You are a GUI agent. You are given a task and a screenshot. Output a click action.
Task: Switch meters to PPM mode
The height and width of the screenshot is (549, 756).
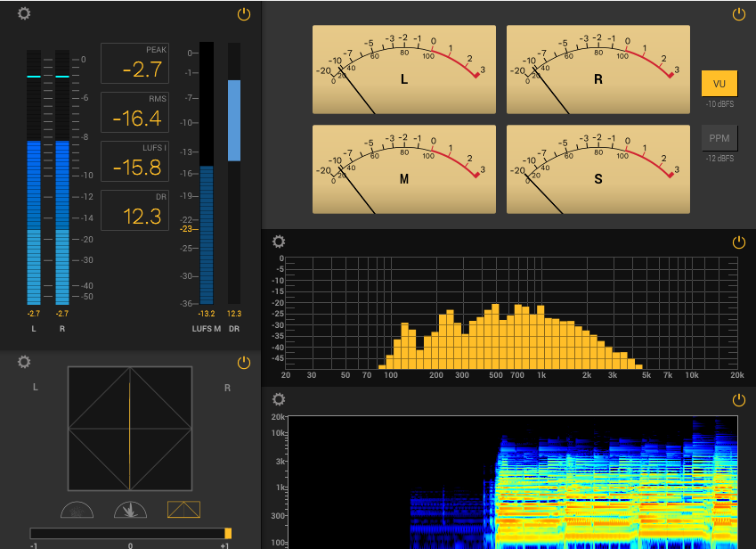click(719, 138)
